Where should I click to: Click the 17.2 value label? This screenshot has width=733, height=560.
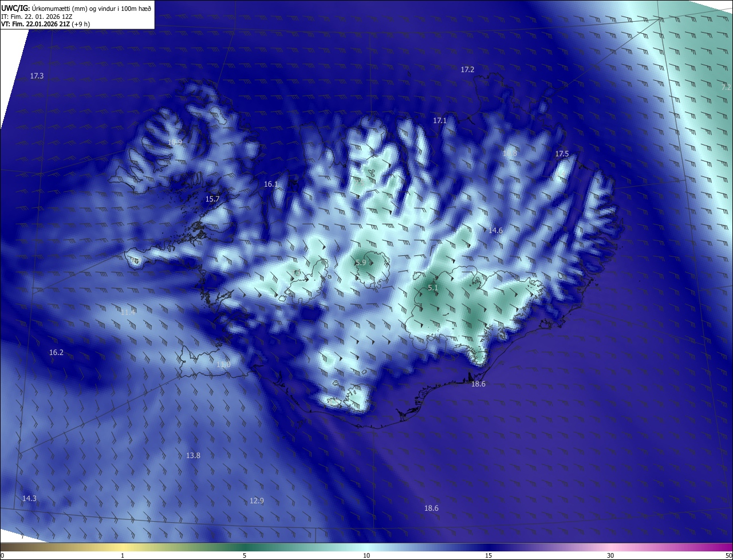click(x=467, y=69)
